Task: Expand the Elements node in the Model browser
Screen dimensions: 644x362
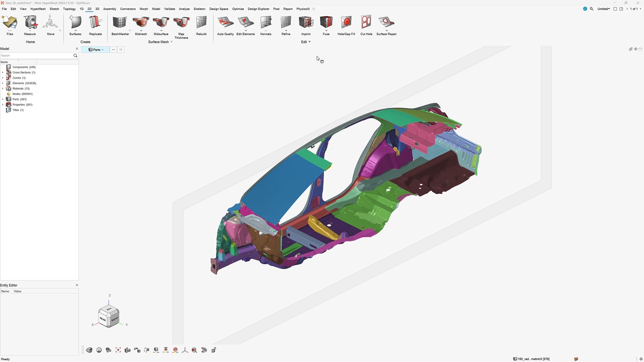Action: pos(3,83)
